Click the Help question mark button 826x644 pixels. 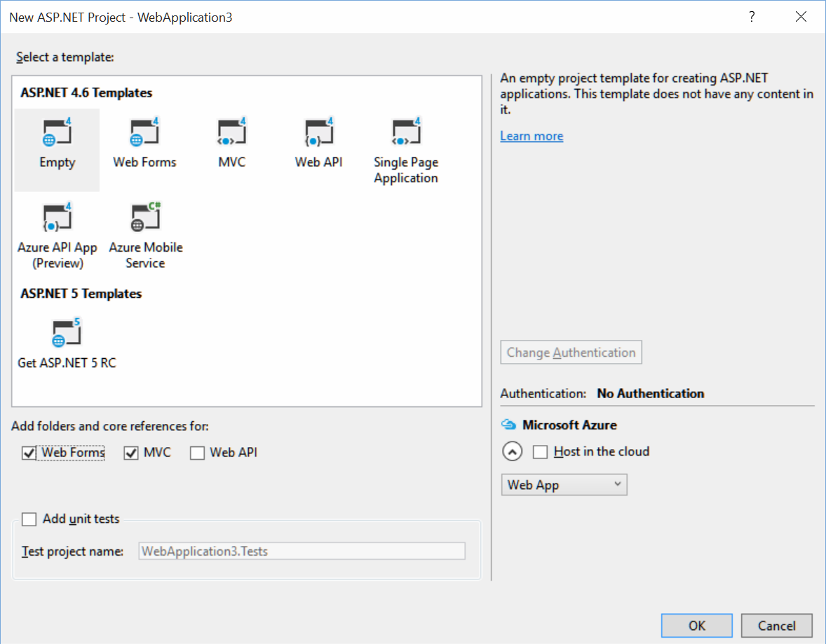[x=752, y=17]
